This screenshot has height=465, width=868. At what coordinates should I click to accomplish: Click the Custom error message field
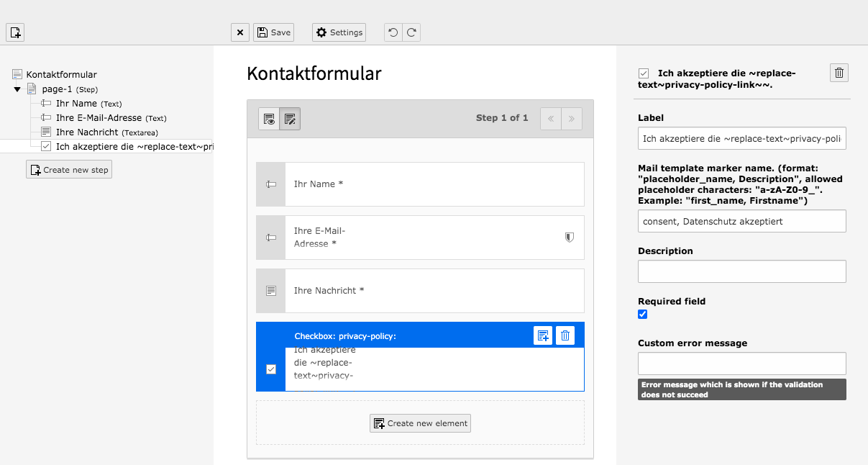click(742, 364)
